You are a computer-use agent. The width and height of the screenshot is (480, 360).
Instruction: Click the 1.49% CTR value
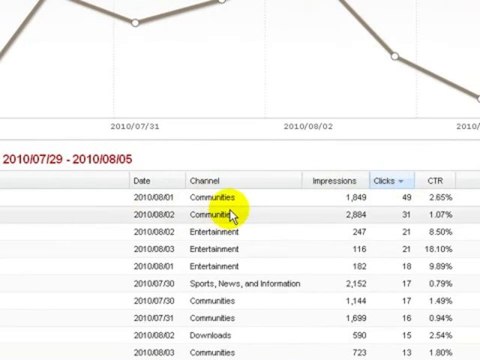(440, 301)
